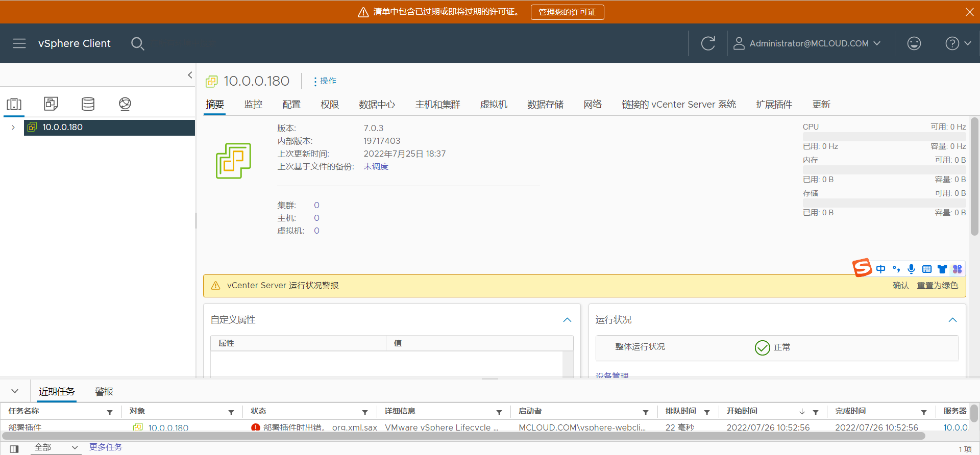Screen dimensions: 980x455
Task: Click 确认 on the health alarm
Action: (900, 286)
